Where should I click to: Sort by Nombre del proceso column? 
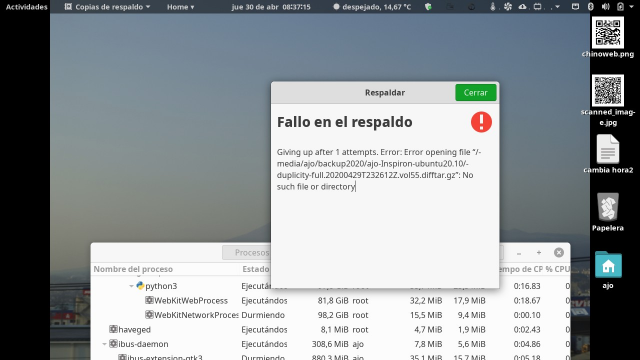(133, 269)
